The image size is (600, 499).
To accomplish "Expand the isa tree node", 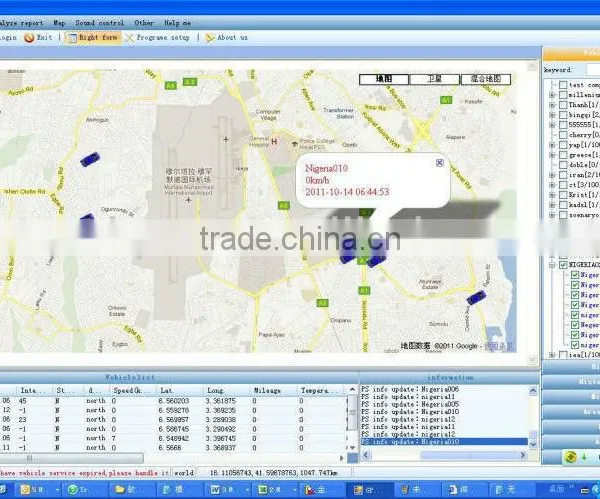I will click(552, 355).
